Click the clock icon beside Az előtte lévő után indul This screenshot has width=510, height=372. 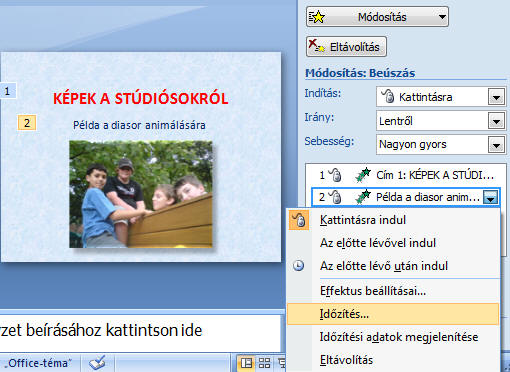click(299, 266)
